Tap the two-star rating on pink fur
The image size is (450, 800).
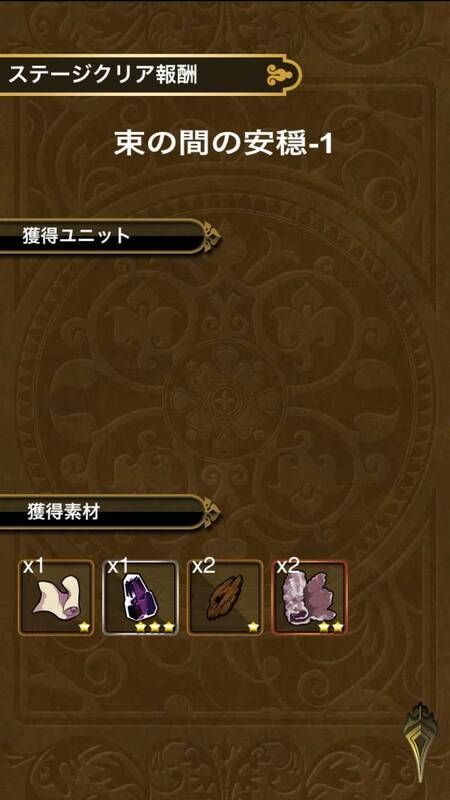coord(330,627)
